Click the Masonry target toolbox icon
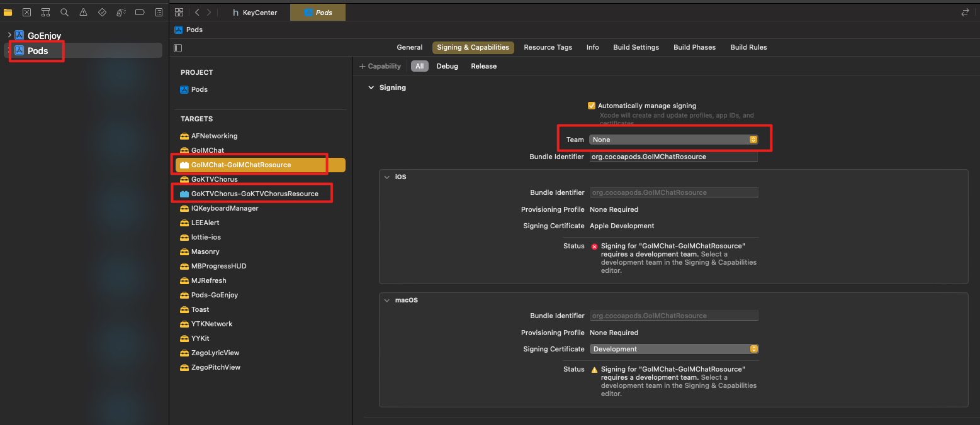The width and height of the screenshot is (980, 425). pos(184,251)
